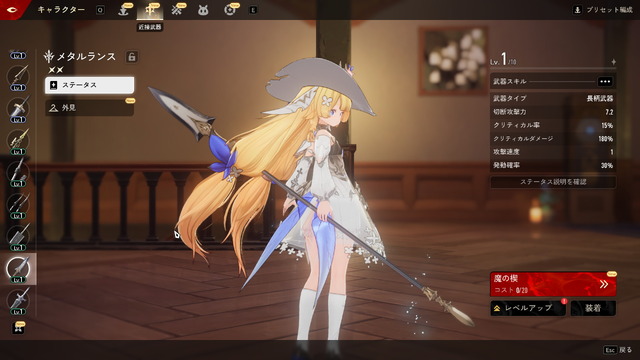Click Esc 戻る to go back

[618, 350]
